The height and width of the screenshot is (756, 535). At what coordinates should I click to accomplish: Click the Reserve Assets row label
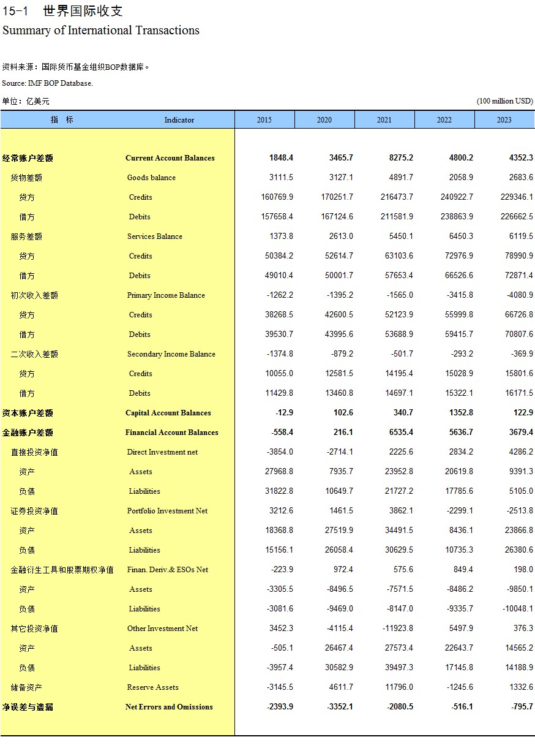(x=153, y=687)
